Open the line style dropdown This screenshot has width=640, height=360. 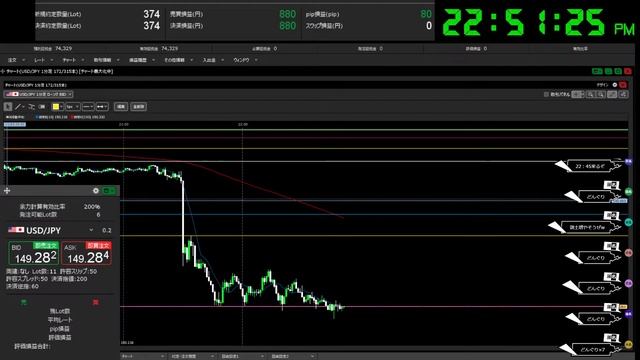[x=88, y=107]
